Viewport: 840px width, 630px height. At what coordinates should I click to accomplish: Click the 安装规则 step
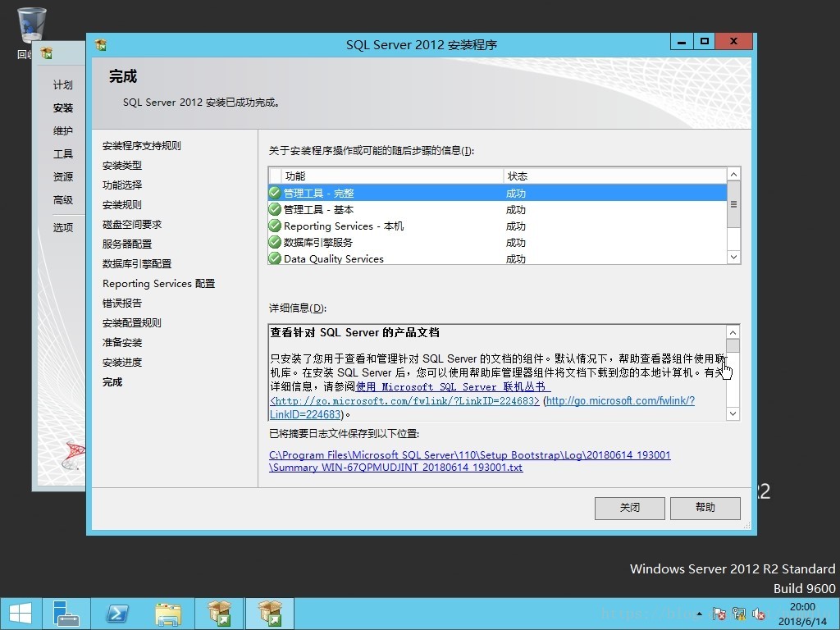coord(122,204)
